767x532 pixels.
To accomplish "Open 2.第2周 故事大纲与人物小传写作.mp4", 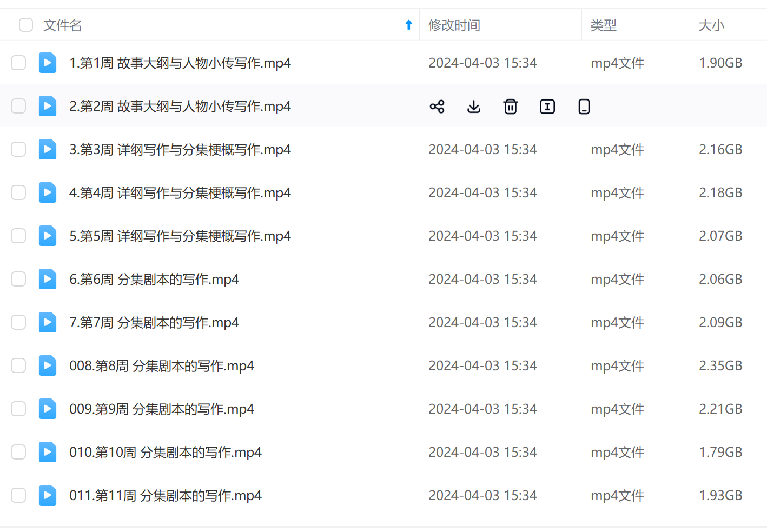I will pyautogui.click(x=180, y=107).
